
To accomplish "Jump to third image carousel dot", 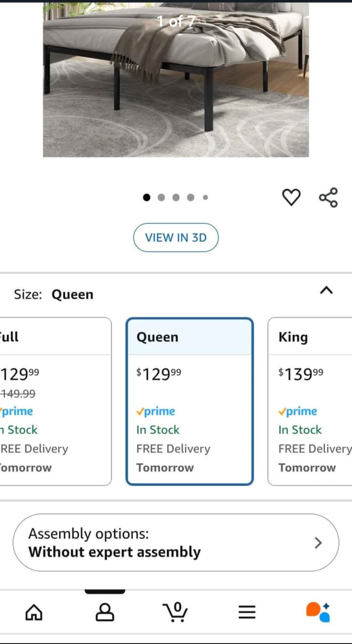I will click(176, 197).
